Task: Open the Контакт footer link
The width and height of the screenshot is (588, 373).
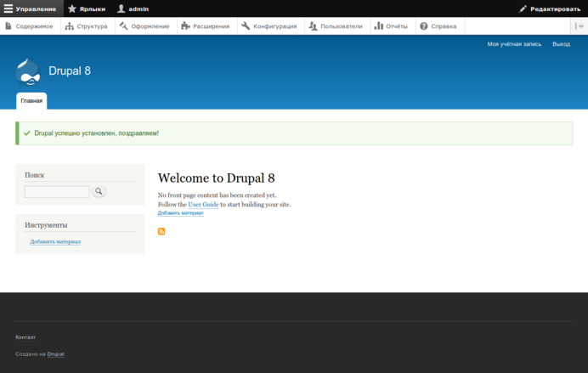Action: point(25,337)
